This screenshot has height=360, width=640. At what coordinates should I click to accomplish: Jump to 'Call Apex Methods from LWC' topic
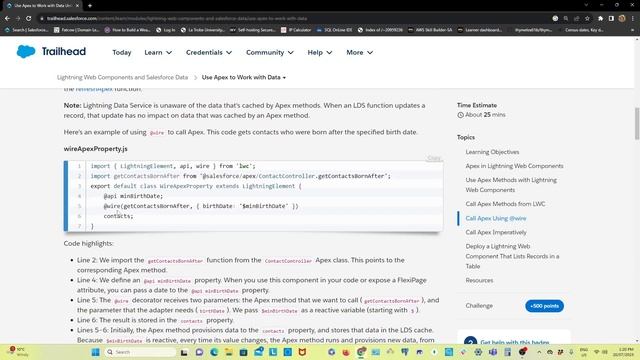tap(505, 204)
